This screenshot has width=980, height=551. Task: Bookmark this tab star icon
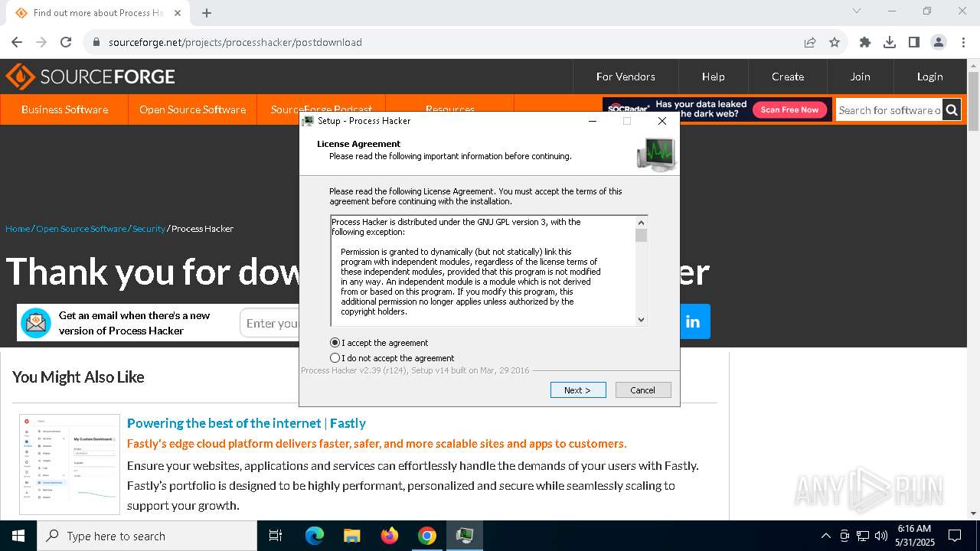tap(835, 42)
